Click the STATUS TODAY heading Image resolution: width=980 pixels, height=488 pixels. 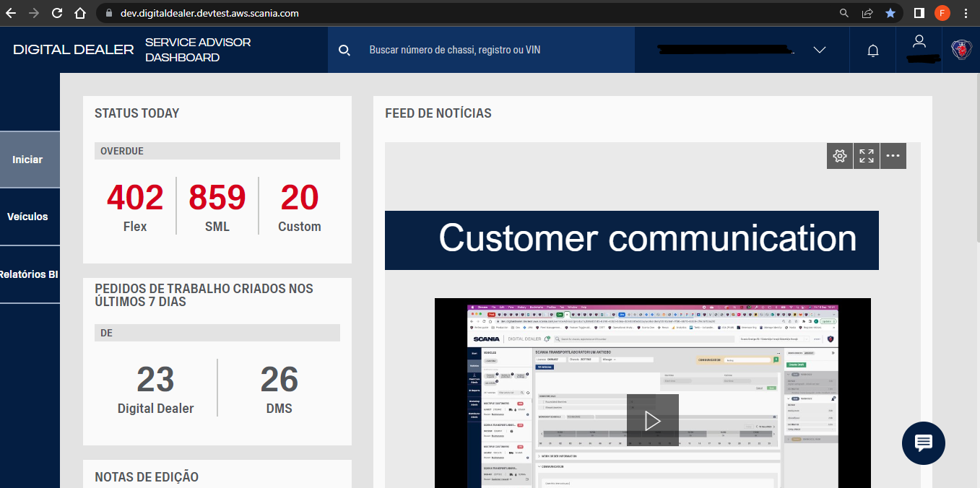pos(137,113)
